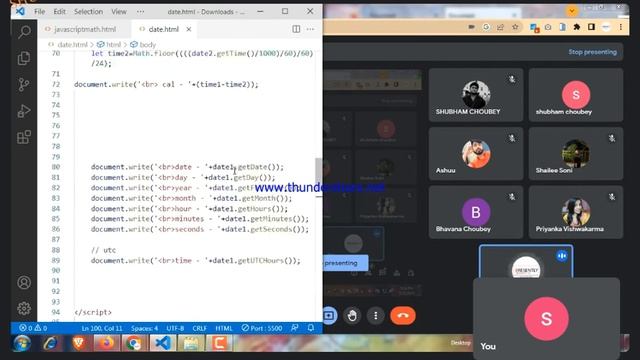The height and width of the screenshot is (360, 640).
Task: Open the Edit menu
Action: 60,11
